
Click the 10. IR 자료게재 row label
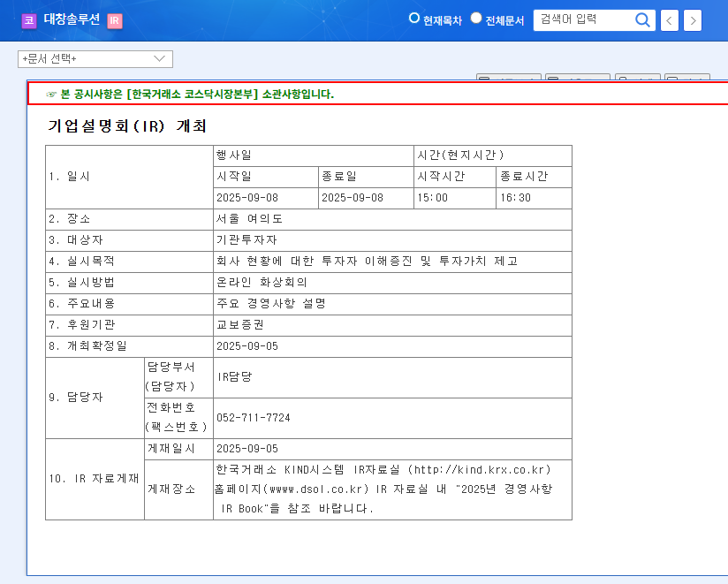click(x=94, y=479)
